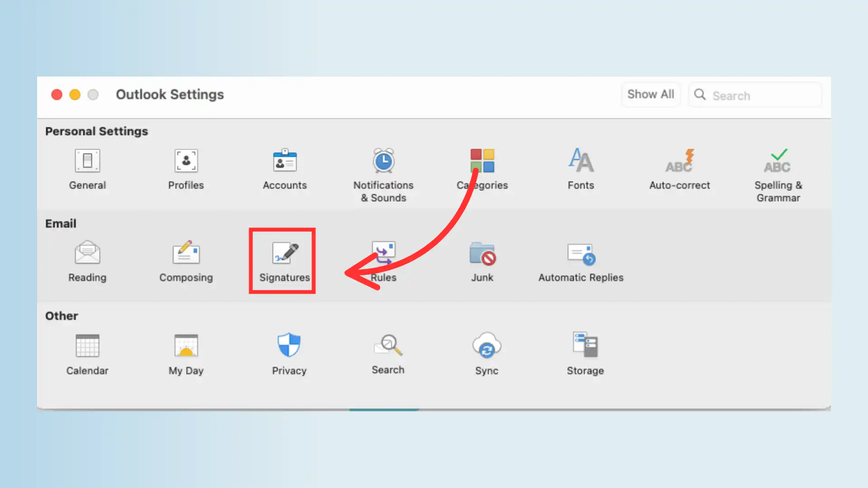Click the Show All button
The image size is (868, 488).
pyautogui.click(x=651, y=94)
